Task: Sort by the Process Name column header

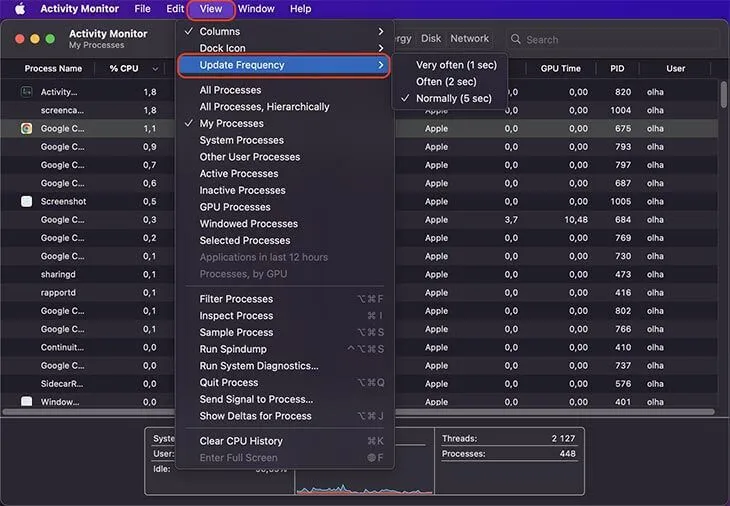Action: (53, 69)
